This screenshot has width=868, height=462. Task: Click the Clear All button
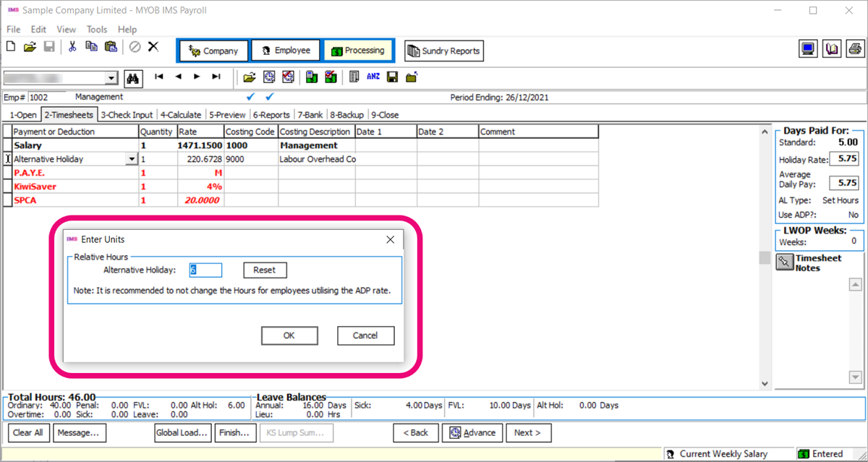point(28,432)
